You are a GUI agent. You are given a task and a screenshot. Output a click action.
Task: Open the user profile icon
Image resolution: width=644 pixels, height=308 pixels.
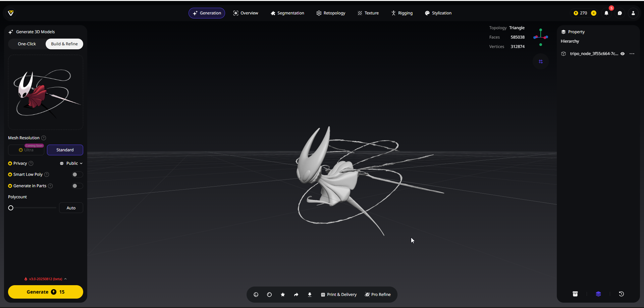pyautogui.click(x=633, y=13)
